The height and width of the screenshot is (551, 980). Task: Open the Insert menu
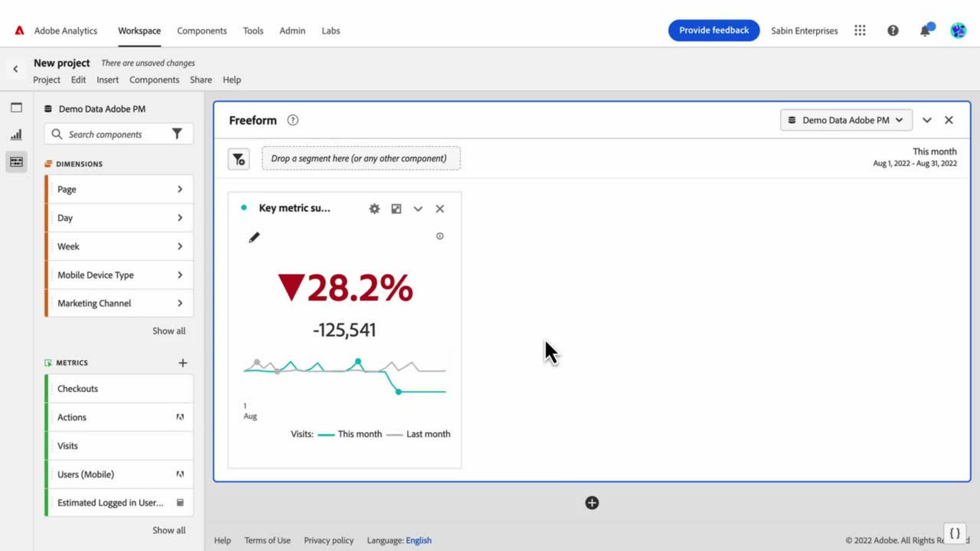(107, 80)
